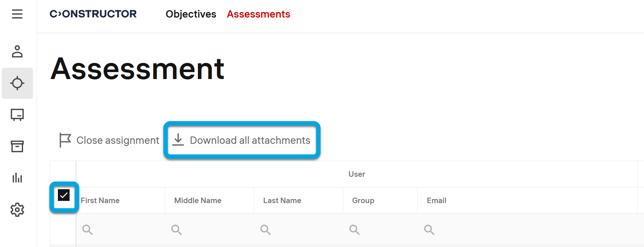The width and height of the screenshot is (644, 247).
Task: Open the hamburger menu icon
Action: coord(17,14)
